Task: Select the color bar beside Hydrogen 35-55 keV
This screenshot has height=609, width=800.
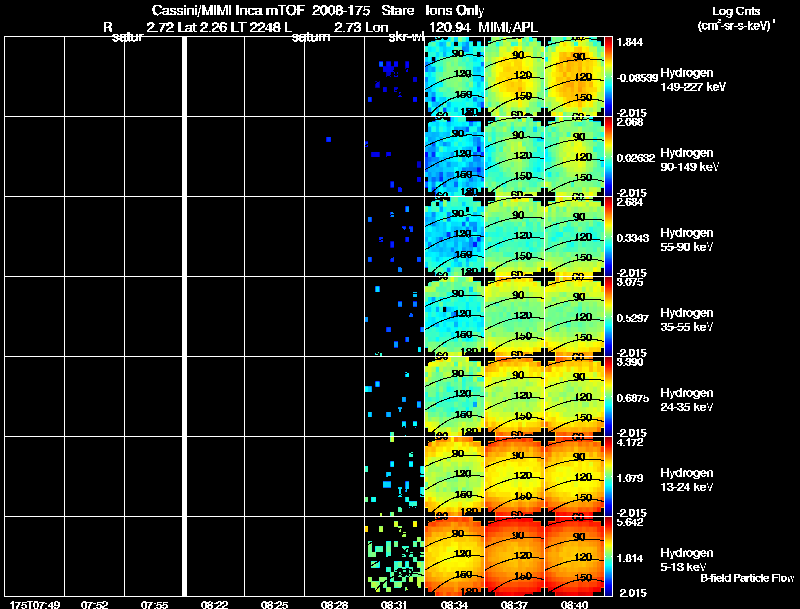Action: (x=609, y=316)
